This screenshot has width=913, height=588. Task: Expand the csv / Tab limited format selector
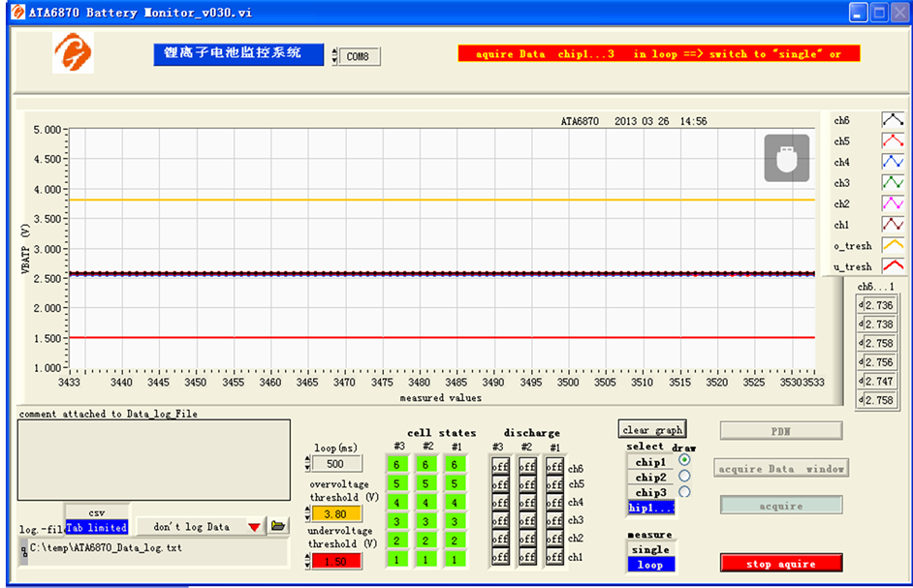coord(96,519)
